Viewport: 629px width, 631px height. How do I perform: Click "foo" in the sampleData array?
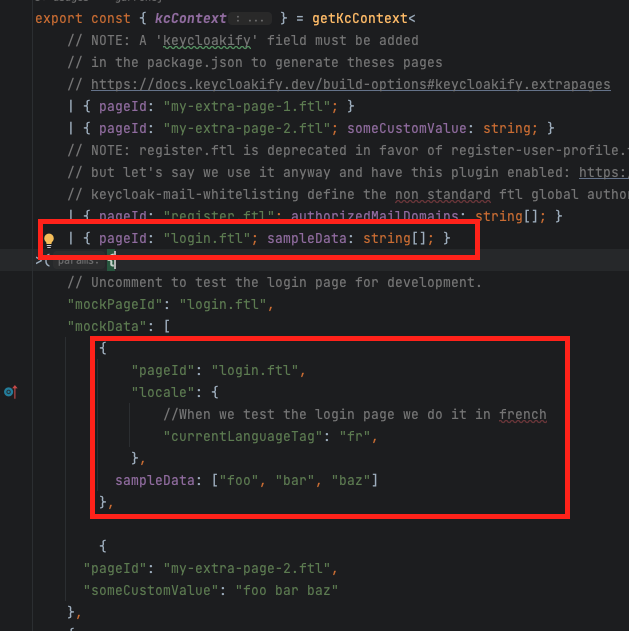pyautogui.click(x=239, y=480)
